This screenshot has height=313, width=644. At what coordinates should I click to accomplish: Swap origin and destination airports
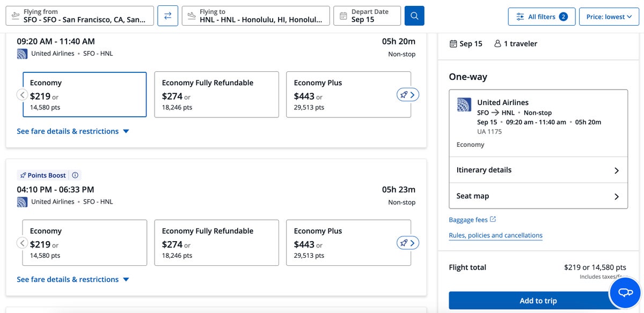click(167, 16)
